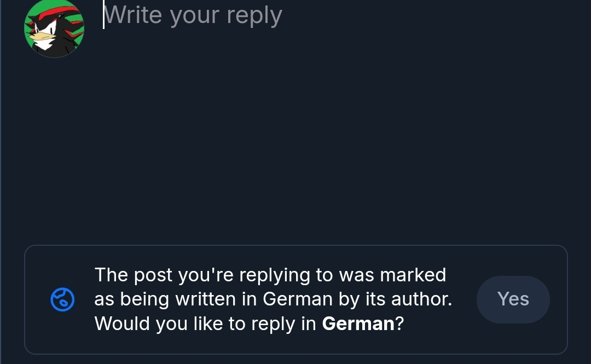Click the Shadow the Hedgehog profile avatar
The height and width of the screenshot is (364, 591).
point(54,28)
